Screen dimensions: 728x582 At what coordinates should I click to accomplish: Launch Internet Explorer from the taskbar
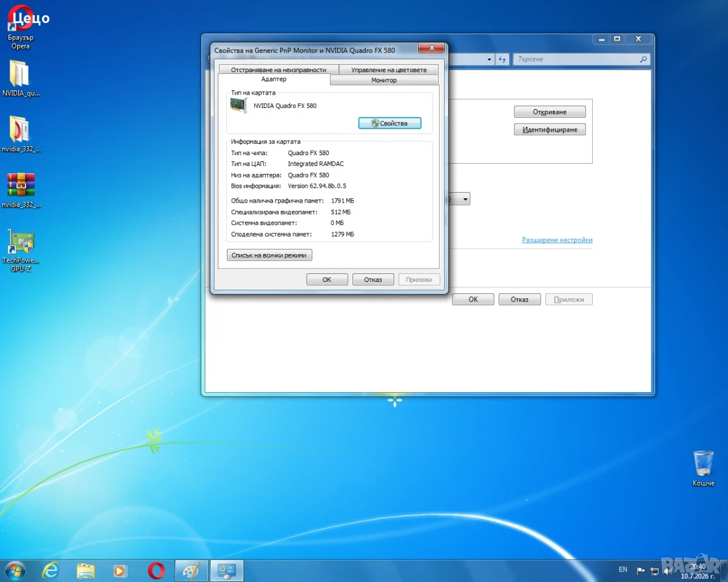coord(51,570)
